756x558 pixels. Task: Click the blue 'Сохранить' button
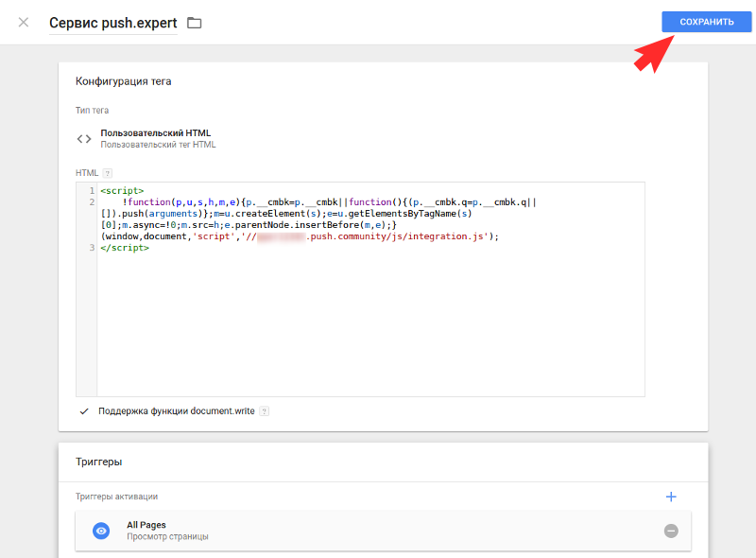point(706,22)
